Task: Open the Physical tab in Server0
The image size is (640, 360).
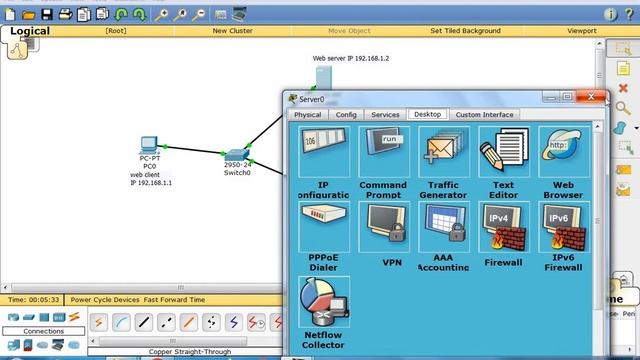Action: tap(308, 115)
